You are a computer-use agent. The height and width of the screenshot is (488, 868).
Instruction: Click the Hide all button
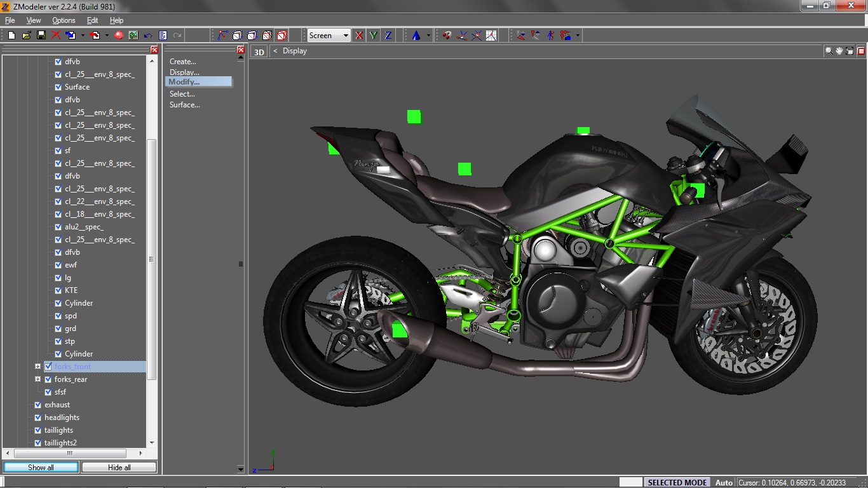click(119, 467)
